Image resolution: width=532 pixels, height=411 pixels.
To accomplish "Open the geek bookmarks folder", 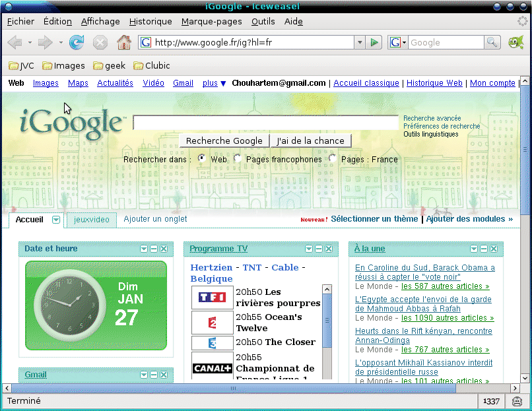I will click(x=110, y=65).
